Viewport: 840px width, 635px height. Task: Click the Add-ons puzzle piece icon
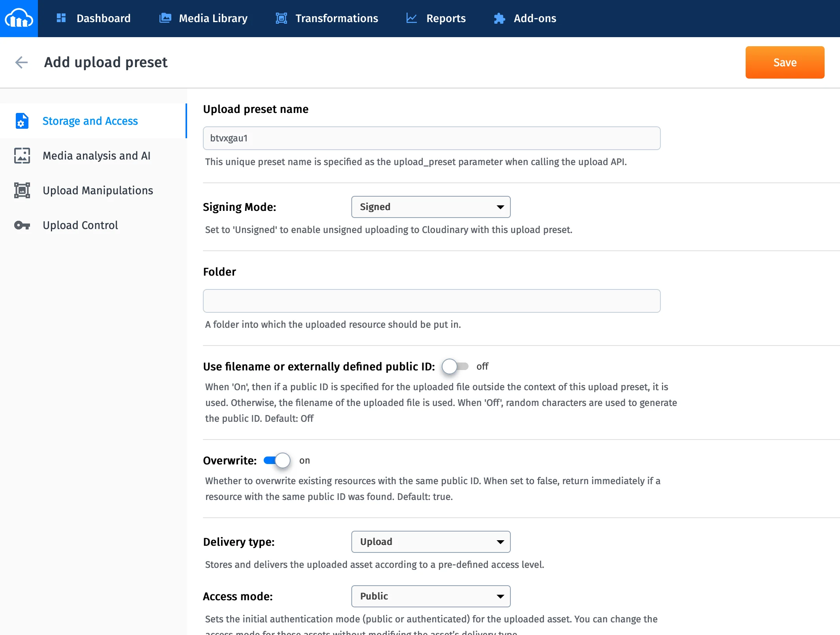click(x=499, y=18)
